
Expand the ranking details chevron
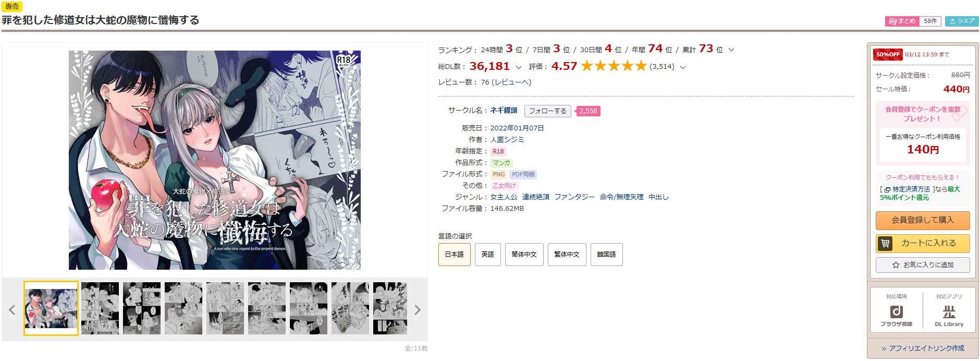coord(731,50)
